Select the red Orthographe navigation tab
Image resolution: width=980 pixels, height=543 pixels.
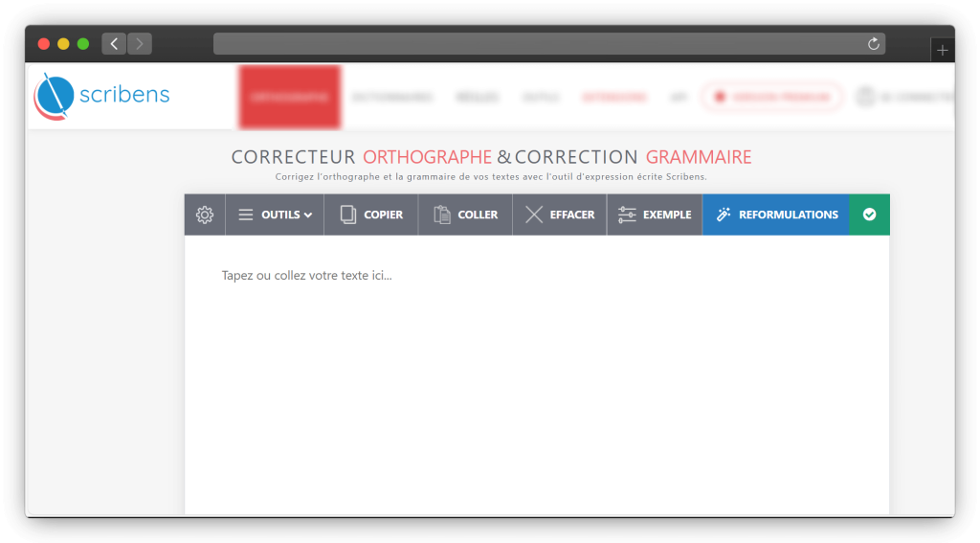[x=289, y=97]
